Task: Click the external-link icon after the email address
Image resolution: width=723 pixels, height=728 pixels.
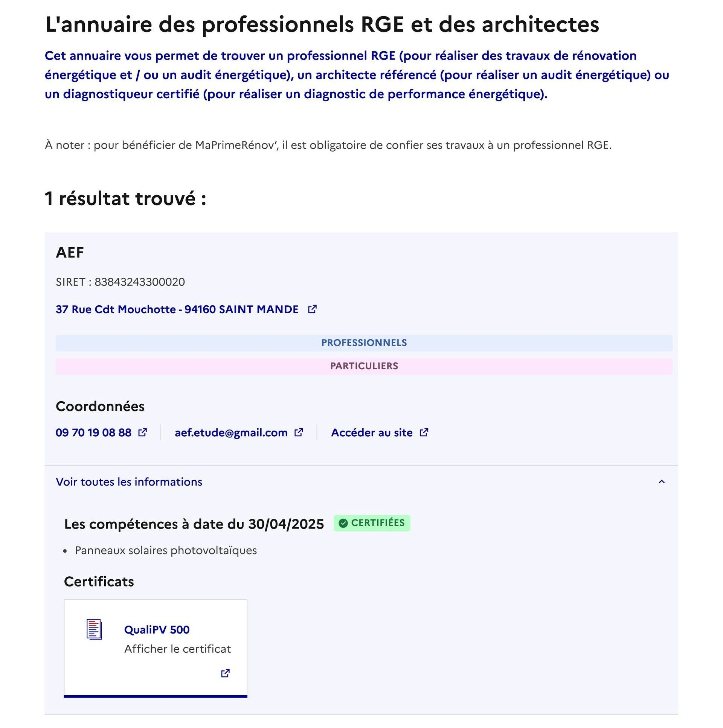Action: click(x=299, y=432)
